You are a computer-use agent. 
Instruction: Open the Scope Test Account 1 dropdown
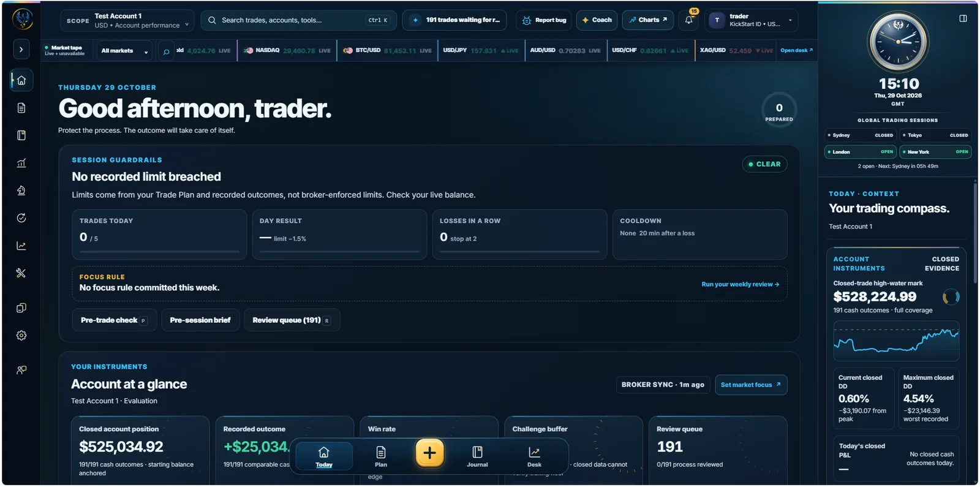point(127,20)
